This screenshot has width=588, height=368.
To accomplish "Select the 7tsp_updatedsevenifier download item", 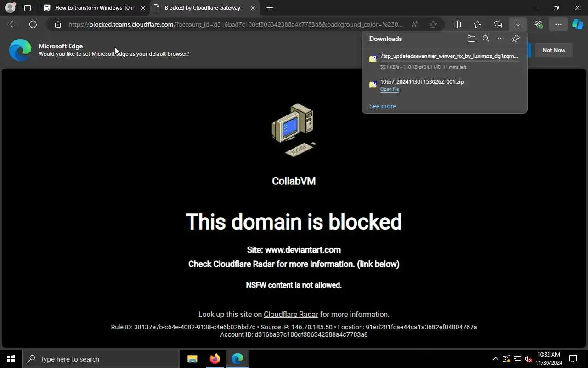I will coord(445,61).
